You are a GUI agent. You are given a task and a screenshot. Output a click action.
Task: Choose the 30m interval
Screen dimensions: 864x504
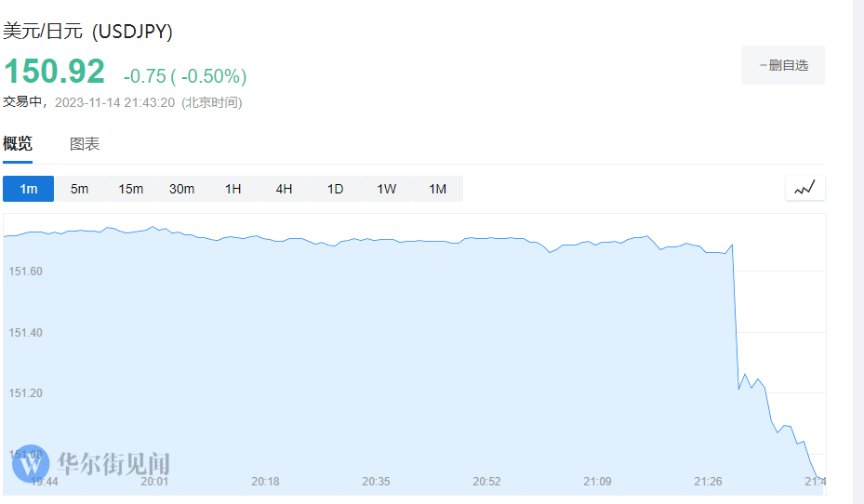pos(181,189)
